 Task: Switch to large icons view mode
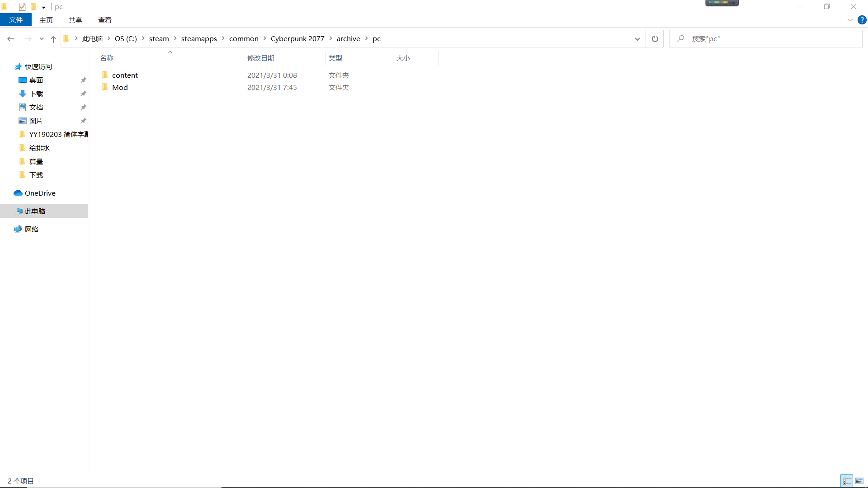click(x=859, y=481)
